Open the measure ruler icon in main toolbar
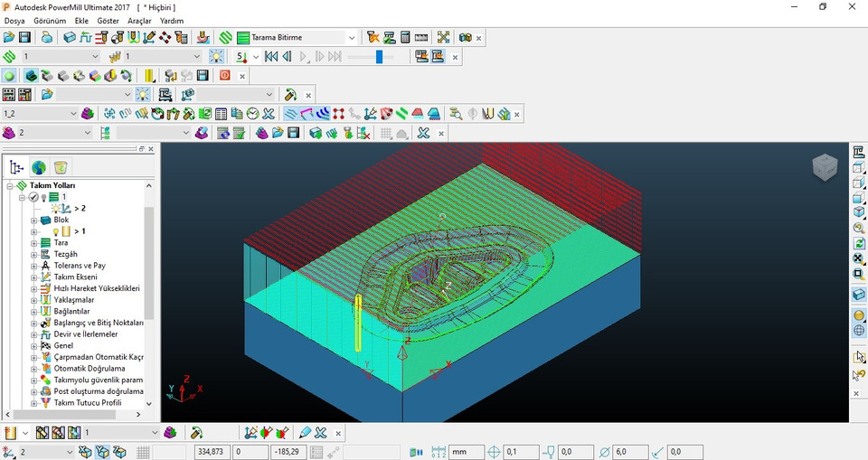The image size is (868, 460). 421,38
